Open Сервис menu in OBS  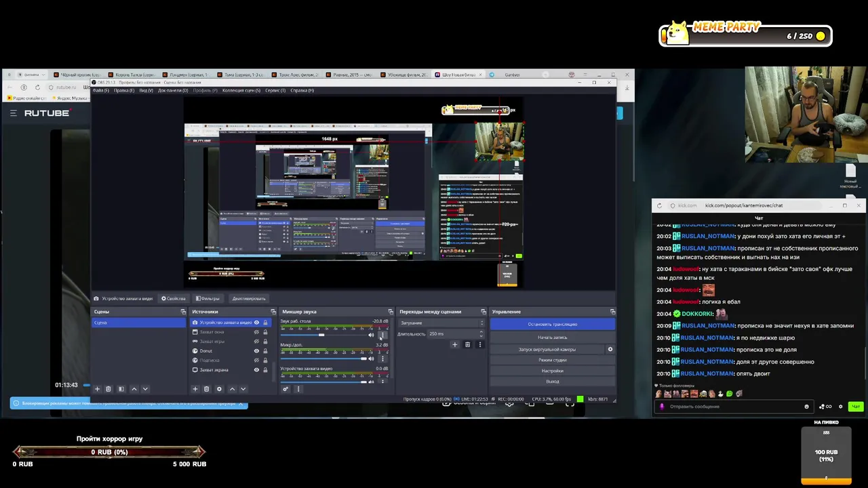coord(275,90)
